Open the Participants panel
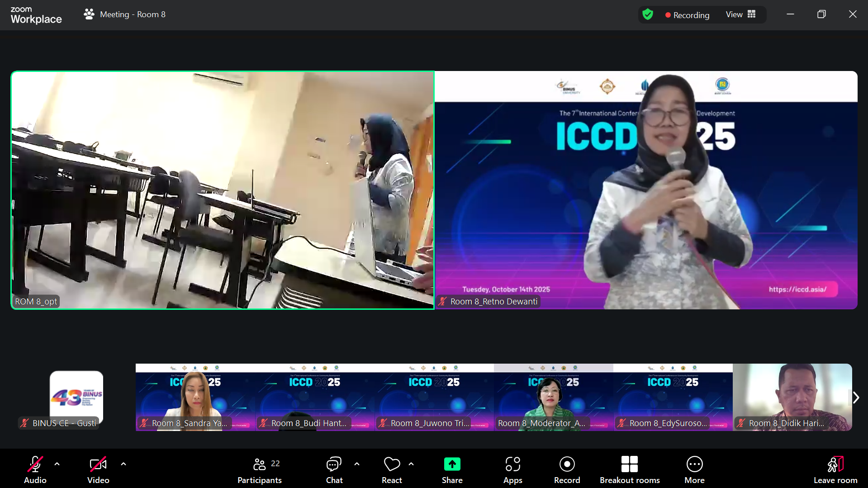 pyautogui.click(x=259, y=470)
